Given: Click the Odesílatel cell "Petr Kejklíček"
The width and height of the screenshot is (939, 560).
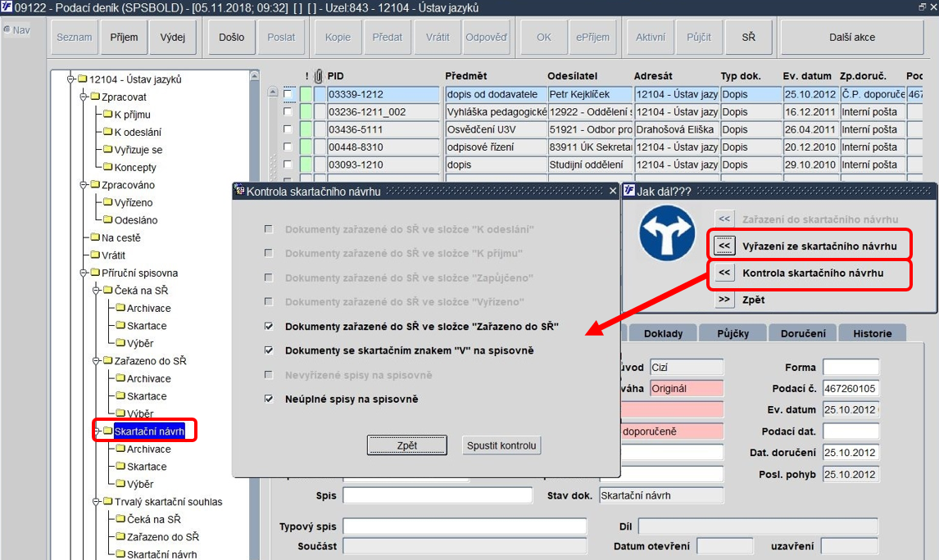Looking at the screenshot, I should coord(590,94).
